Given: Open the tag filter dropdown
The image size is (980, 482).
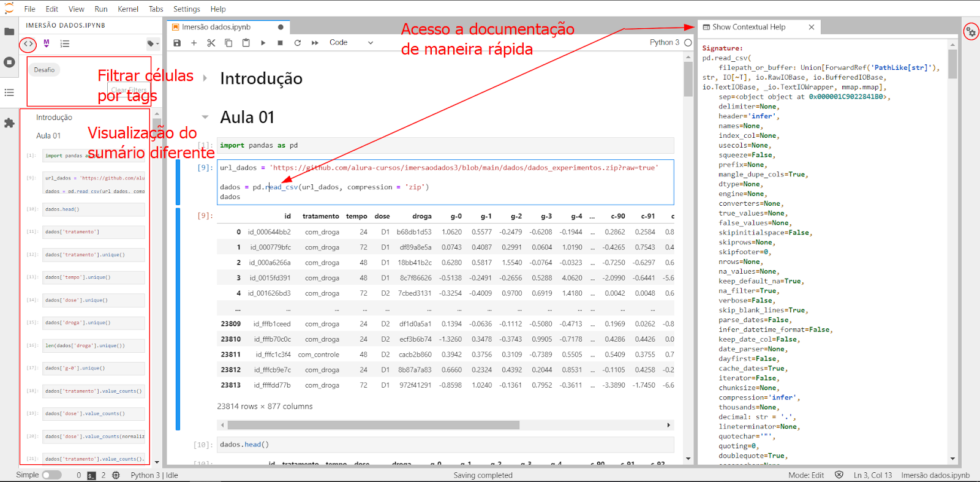Looking at the screenshot, I should point(153,43).
